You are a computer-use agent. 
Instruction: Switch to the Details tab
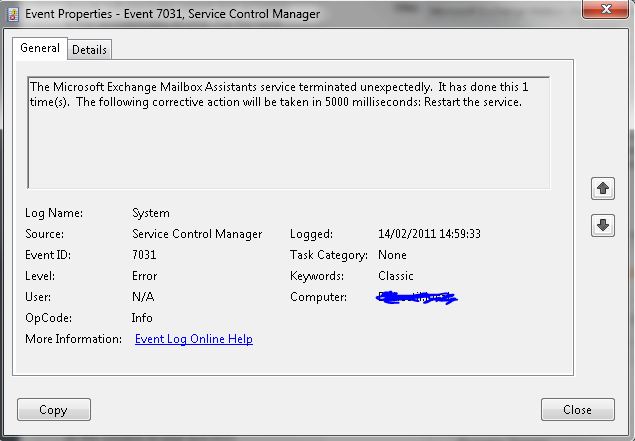point(89,50)
